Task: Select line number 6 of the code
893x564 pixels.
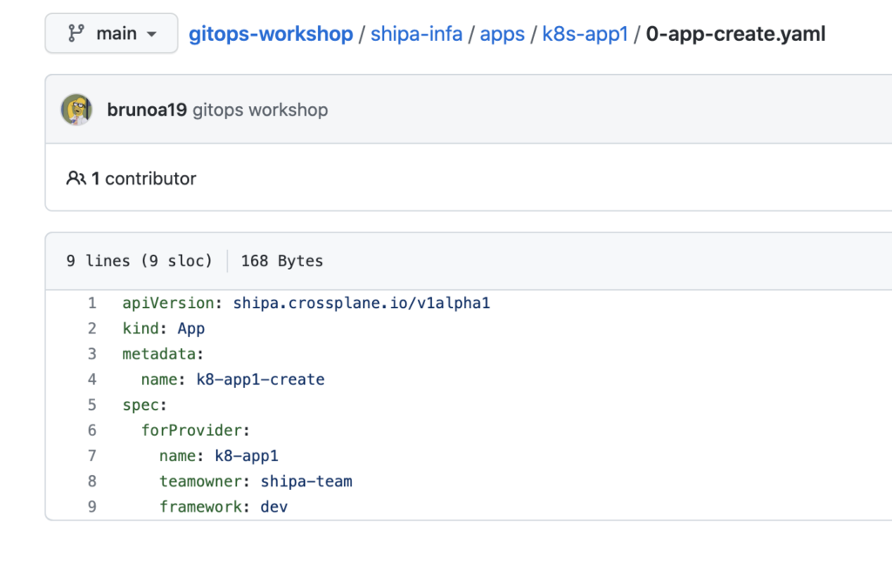Action: tap(92, 430)
